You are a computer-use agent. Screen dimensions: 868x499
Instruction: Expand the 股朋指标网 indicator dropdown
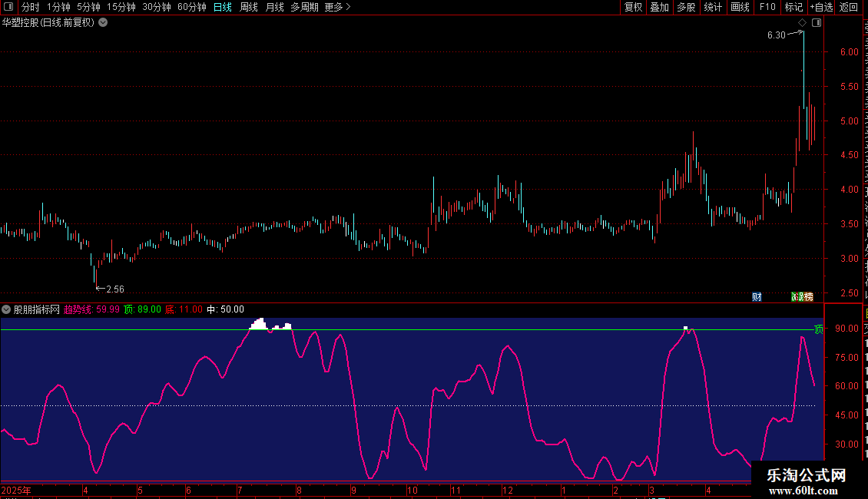pos(6,309)
